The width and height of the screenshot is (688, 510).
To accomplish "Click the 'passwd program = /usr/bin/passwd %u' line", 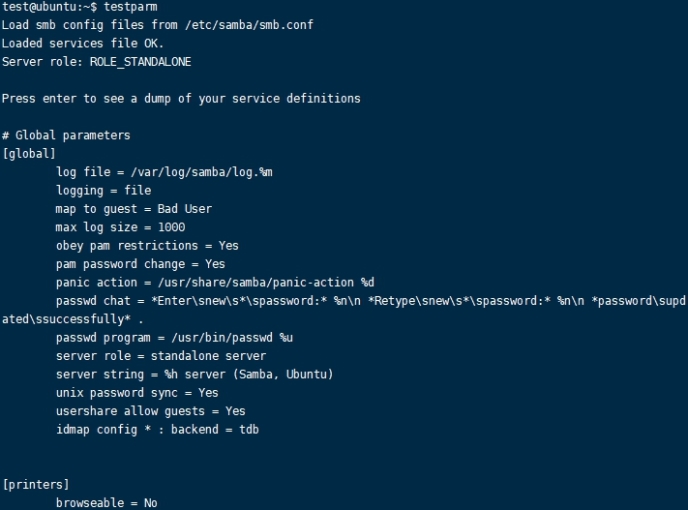I will click(x=174, y=338).
